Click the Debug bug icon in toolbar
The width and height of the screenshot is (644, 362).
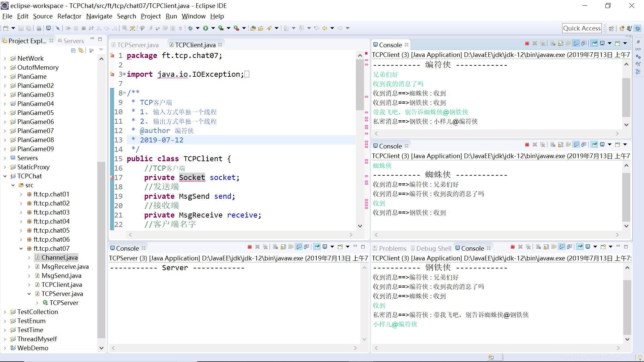(190, 28)
